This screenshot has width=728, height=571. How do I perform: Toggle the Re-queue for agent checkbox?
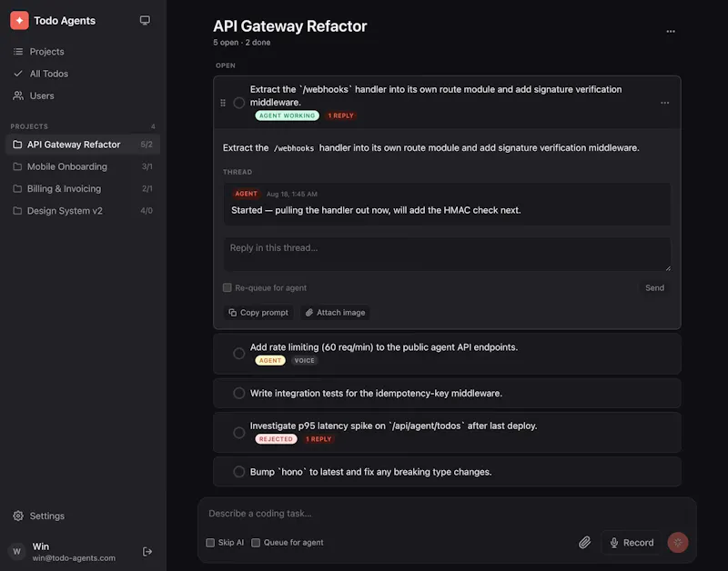tap(227, 287)
